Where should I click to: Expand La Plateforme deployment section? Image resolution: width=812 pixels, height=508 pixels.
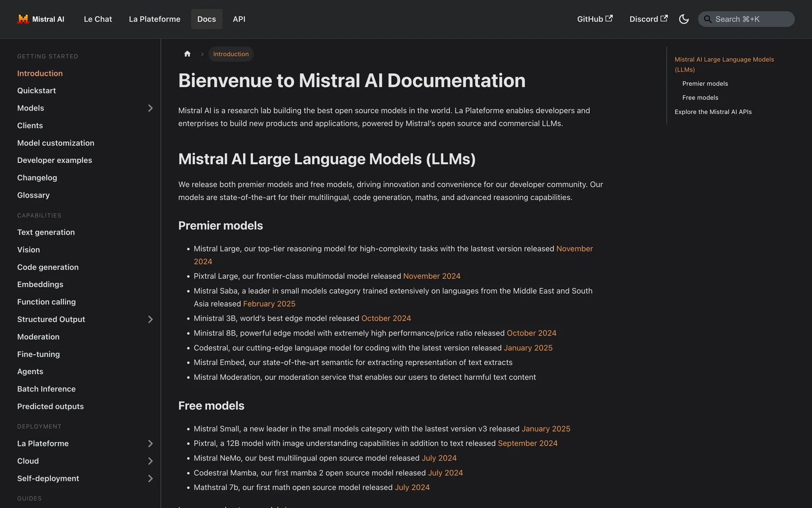coord(150,443)
